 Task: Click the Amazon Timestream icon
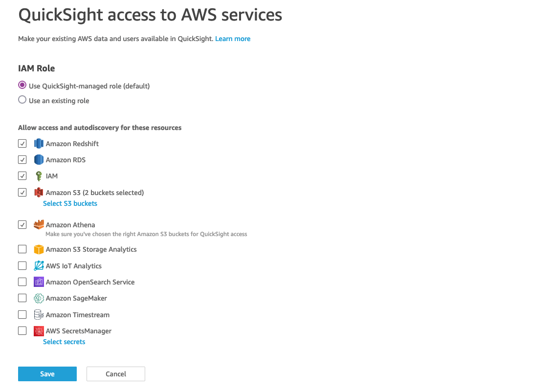(x=39, y=315)
